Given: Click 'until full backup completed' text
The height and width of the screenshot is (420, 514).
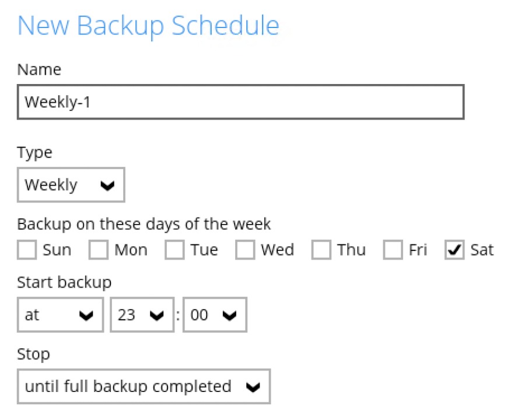Looking at the screenshot, I should coord(128,386).
